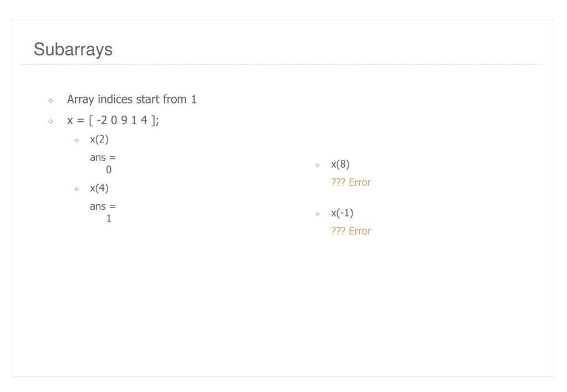Click the result value 0
This screenshot has width=567, height=392.
click(109, 170)
